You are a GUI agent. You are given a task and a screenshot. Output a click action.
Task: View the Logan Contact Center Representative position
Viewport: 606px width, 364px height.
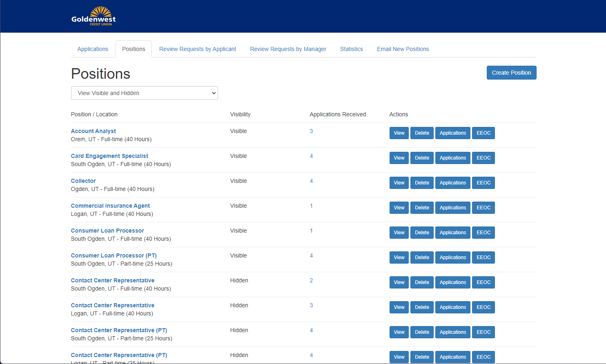pos(399,307)
